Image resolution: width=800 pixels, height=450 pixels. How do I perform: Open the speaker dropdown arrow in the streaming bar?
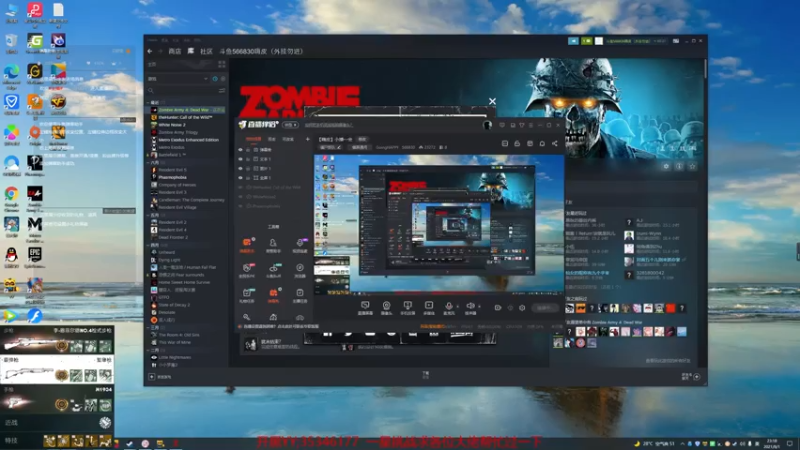coord(479,307)
